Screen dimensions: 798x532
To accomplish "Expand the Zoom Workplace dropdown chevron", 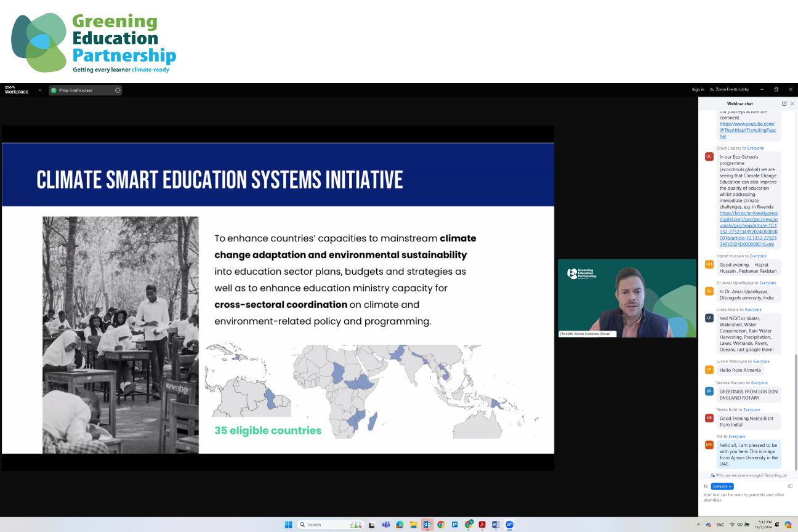I will coord(40,90).
